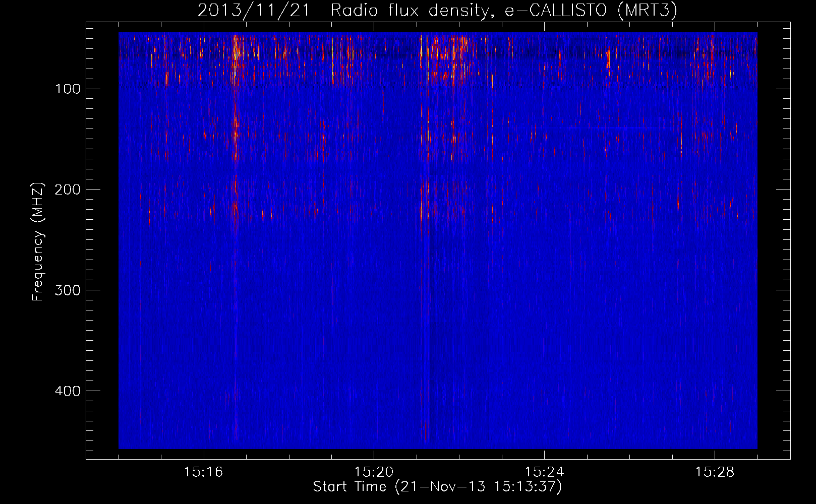Click the plot title '2013/11/21 Radio flux density'

point(437,10)
